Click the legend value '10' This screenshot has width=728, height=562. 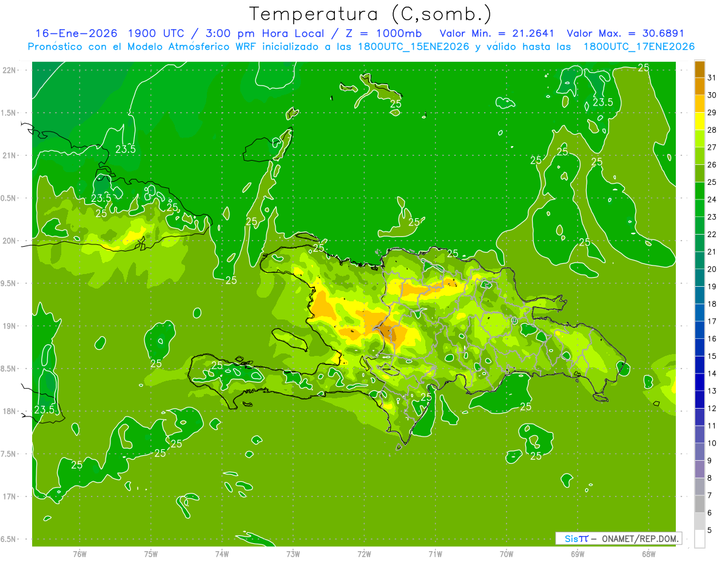712,443
